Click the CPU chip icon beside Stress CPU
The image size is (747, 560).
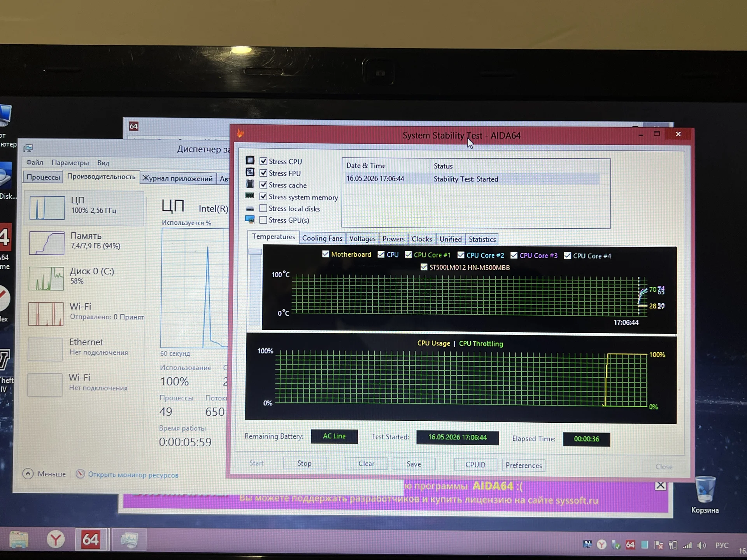(250, 161)
